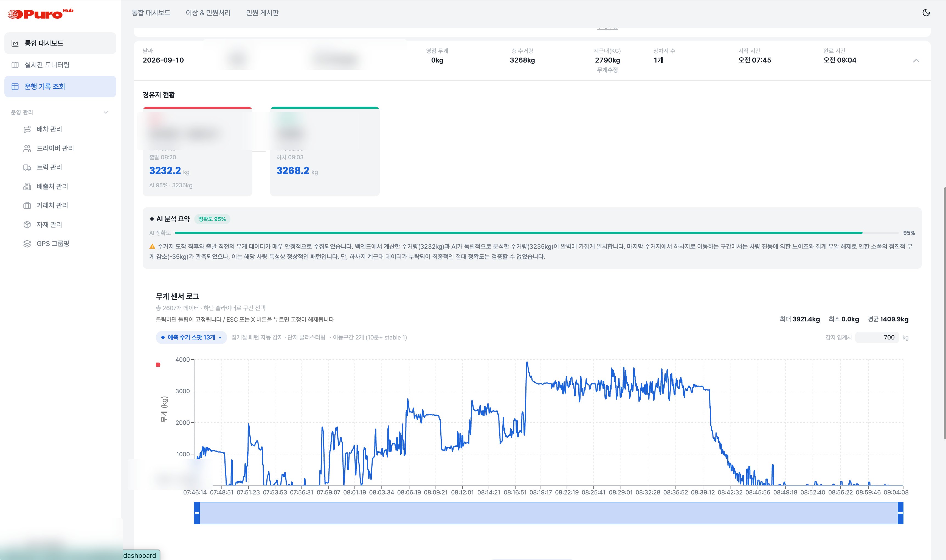Open the 예측 수거 스팟 13개 dropdown
Viewport: 946px width, 560px height.
pyautogui.click(x=192, y=337)
